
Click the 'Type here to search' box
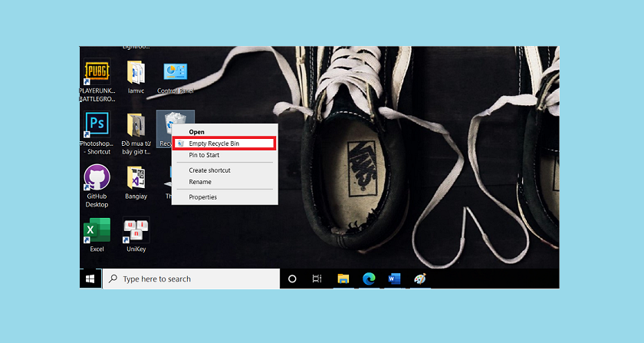click(192, 279)
